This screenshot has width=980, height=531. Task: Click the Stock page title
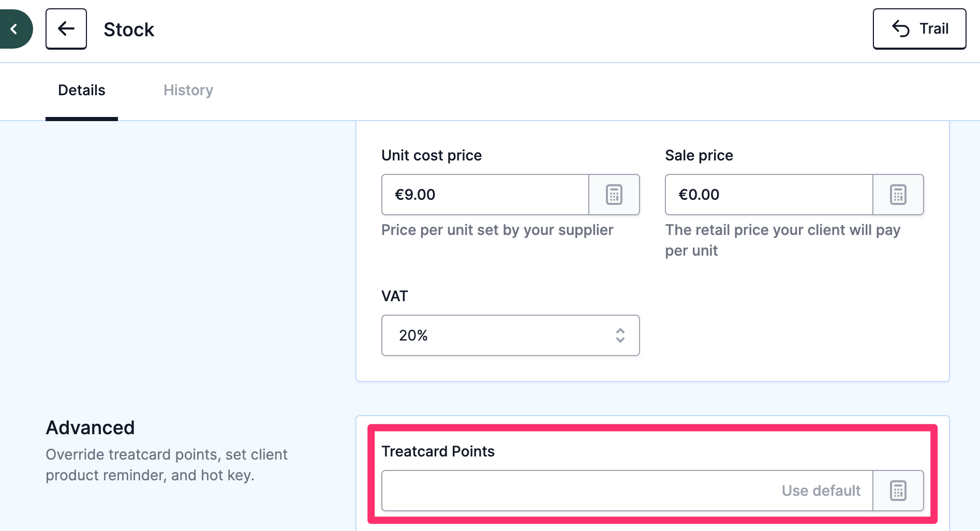pyautogui.click(x=129, y=30)
